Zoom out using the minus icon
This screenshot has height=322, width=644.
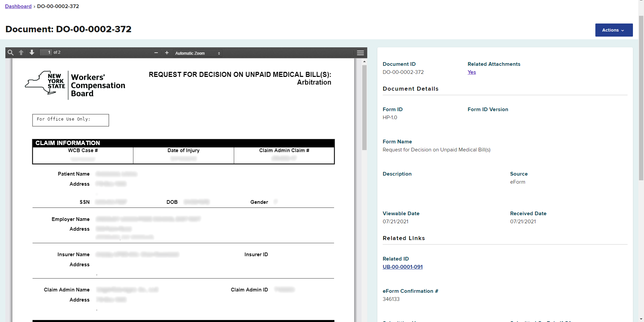point(156,53)
